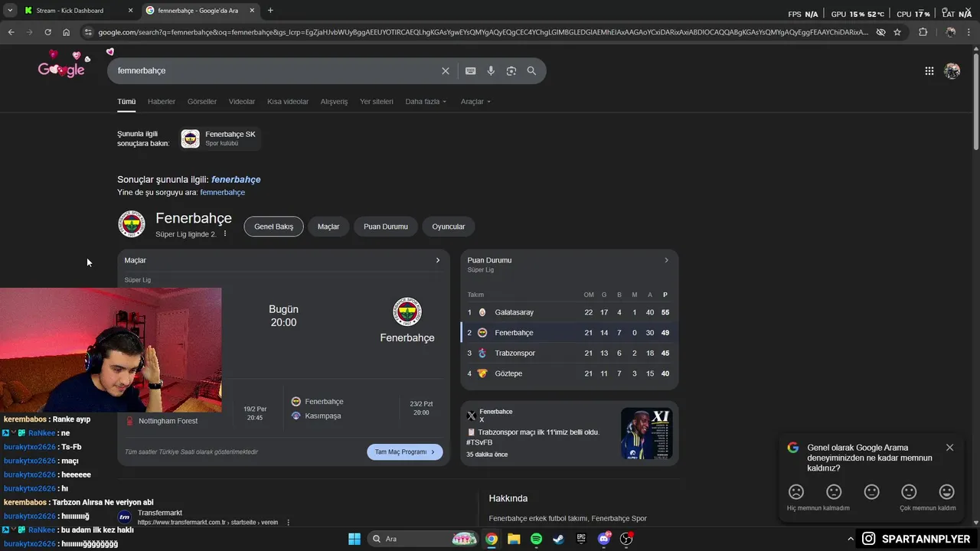Open the Fenerbahçe vs Kasımpaşa fixture

tap(364, 409)
